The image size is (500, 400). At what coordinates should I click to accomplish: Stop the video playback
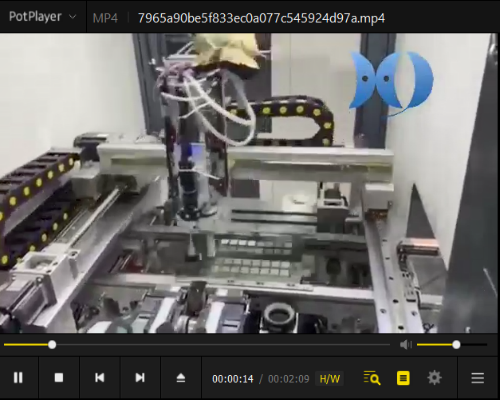point(59,378)
